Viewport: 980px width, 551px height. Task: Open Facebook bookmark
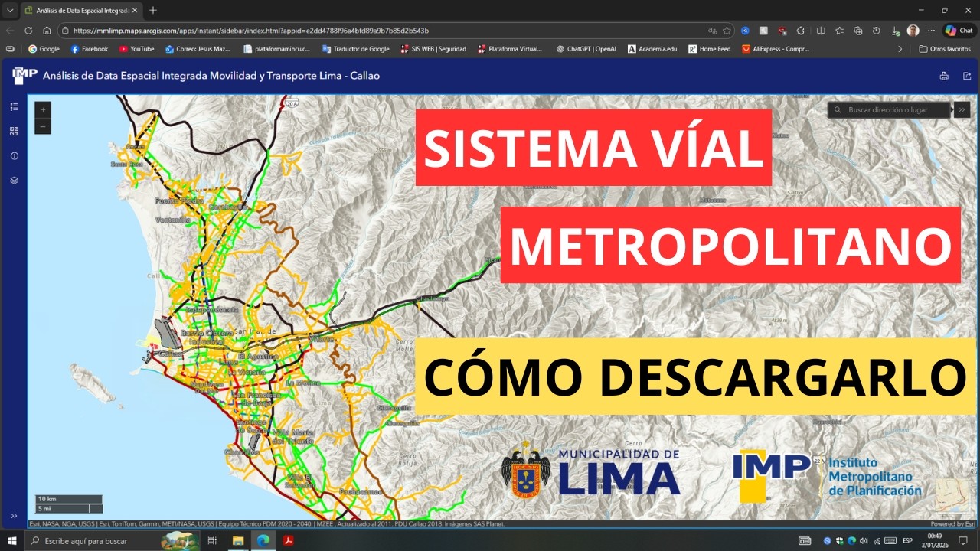click(x=90, y=49)
